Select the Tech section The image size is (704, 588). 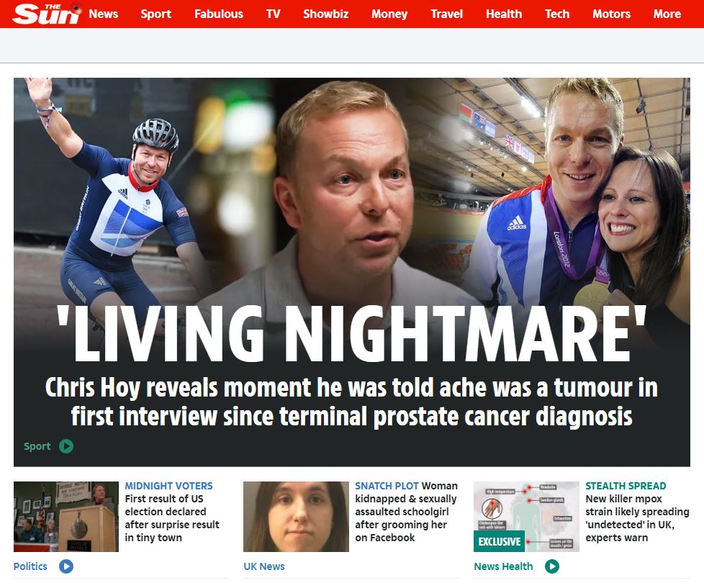click(557, 14)
